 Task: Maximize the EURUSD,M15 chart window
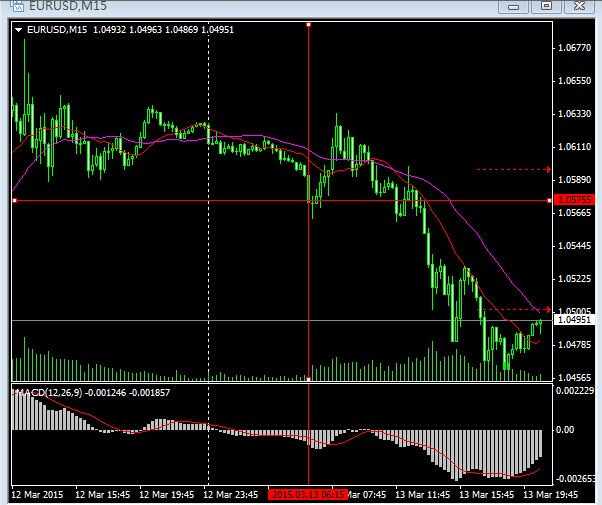point(547,7)
